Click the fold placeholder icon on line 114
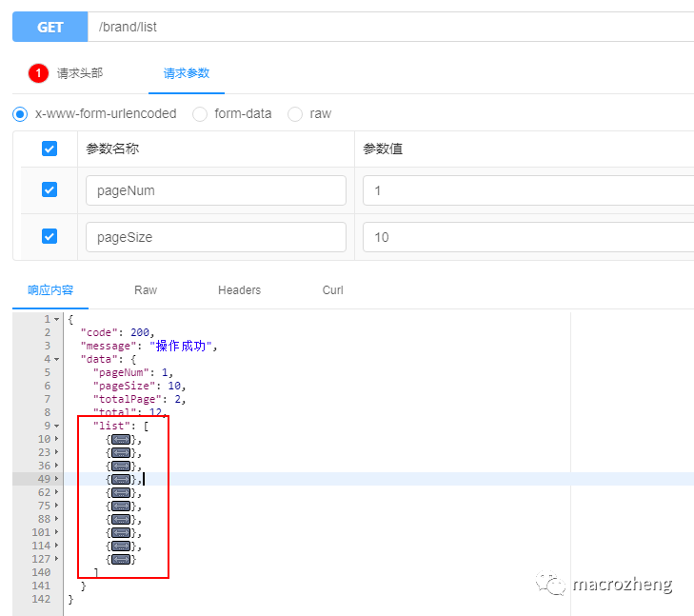Screen dimensions: 694x616 click(121, 546)
